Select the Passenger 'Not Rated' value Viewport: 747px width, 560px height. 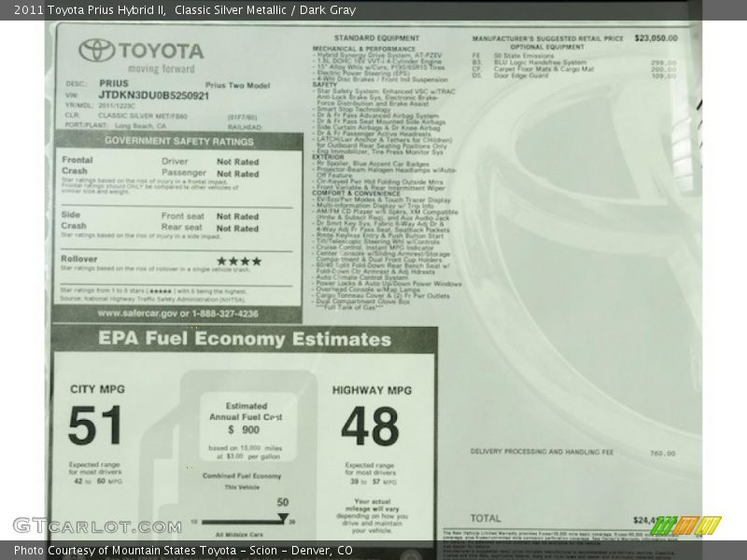pos(238,174)
